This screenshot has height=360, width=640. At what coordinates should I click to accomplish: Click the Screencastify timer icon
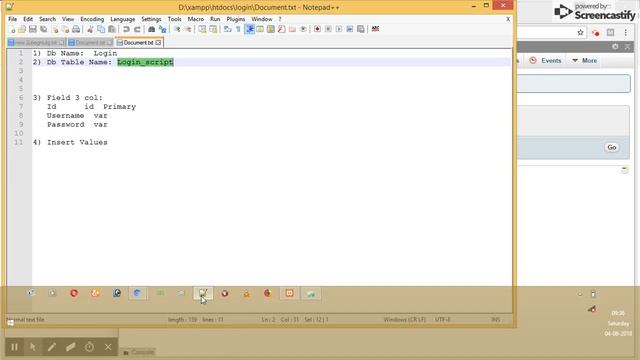coord(89,347)
